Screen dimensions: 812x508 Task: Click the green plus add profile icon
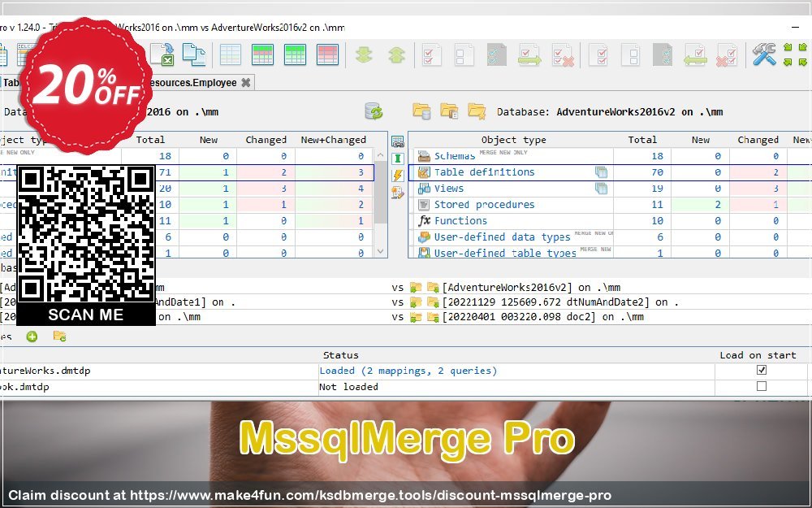point(32,336)
